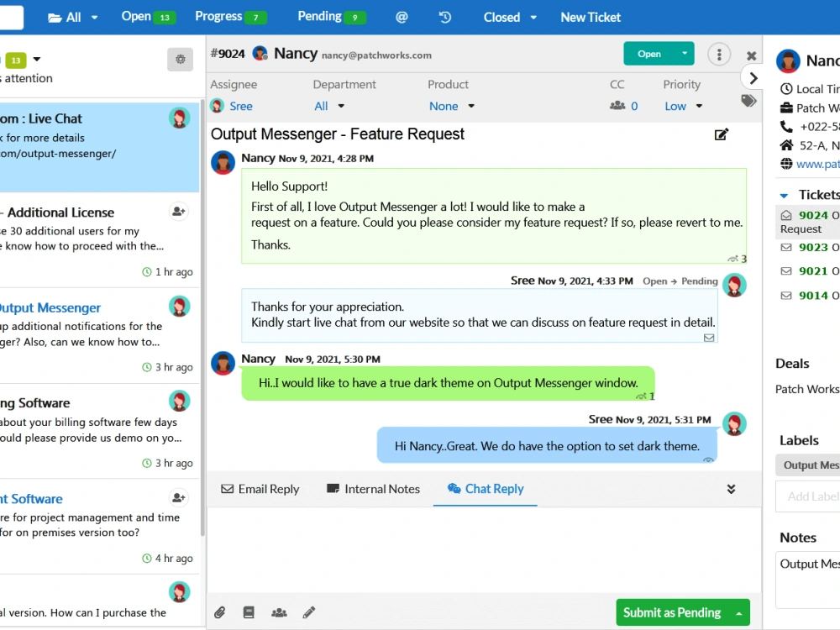The image size is (840, 630).
Task: Click the views count icon on Nancy's first message
Action: (732, 260)
